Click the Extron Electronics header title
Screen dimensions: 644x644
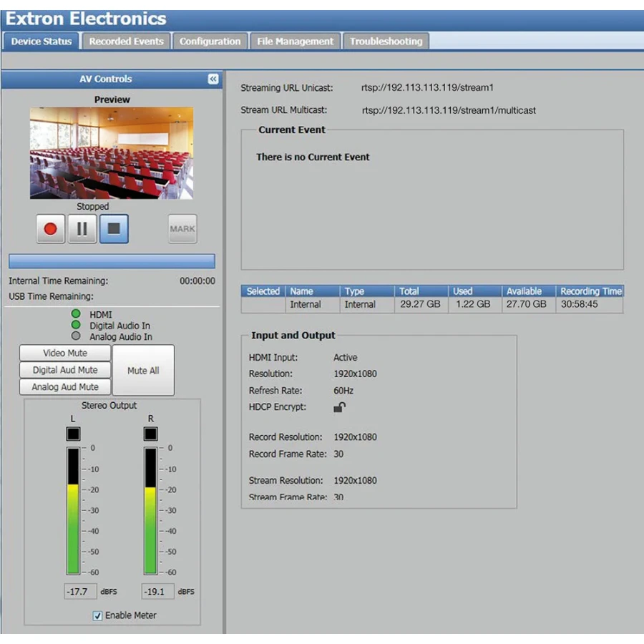click(86, 19)
